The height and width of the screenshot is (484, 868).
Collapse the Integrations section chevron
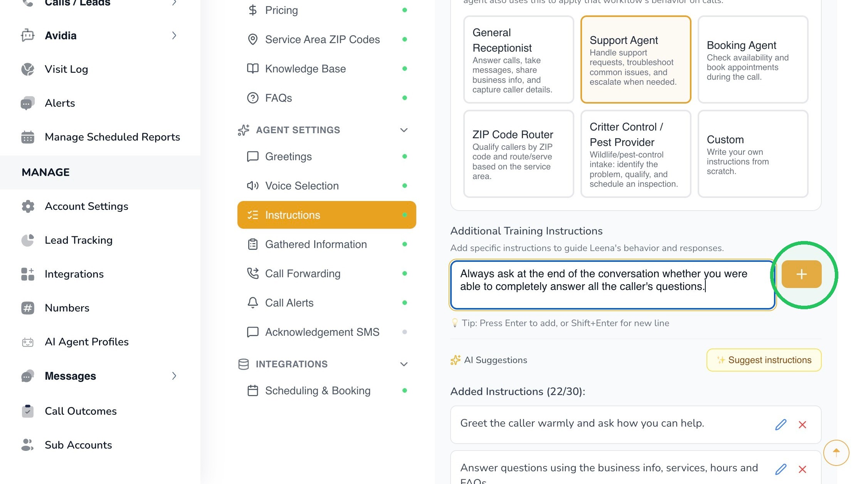coord(404,364)
